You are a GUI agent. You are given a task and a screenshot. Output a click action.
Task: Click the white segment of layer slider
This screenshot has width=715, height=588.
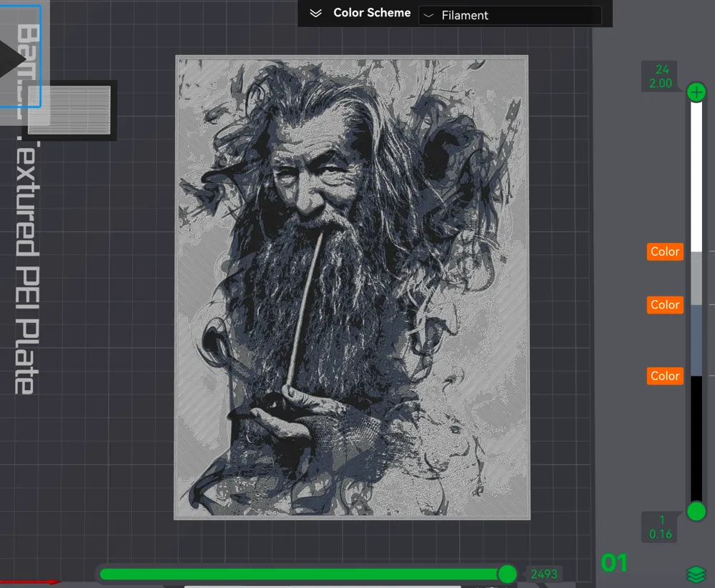click(x=696, y=177)
